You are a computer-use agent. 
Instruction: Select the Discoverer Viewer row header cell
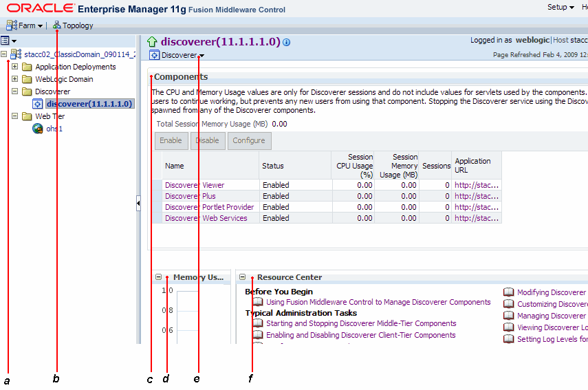(157, 185)
